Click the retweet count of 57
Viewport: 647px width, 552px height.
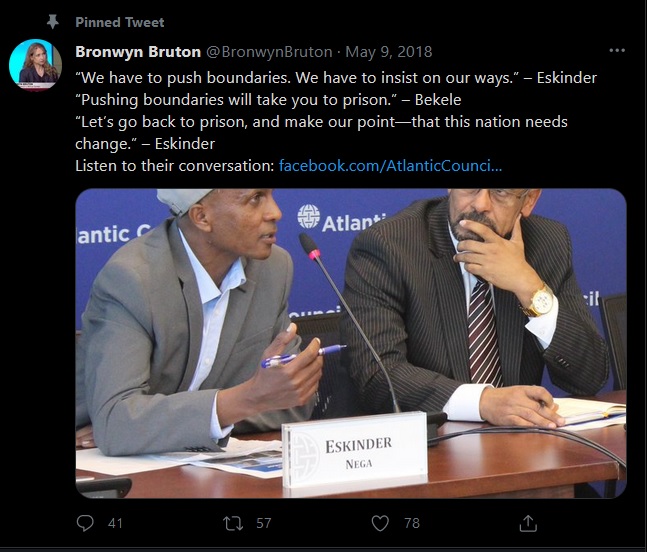[x=264, y=522]
